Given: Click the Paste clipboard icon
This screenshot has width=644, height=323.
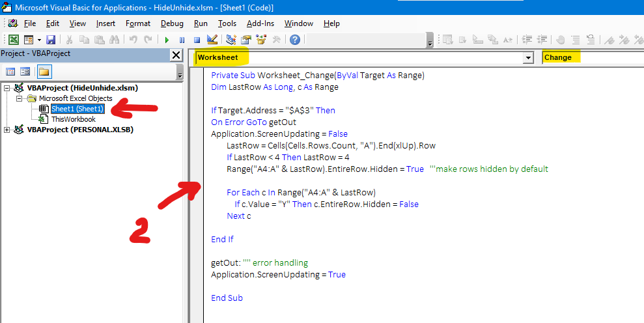Looking at the screenshot, I should pos(100,40).
